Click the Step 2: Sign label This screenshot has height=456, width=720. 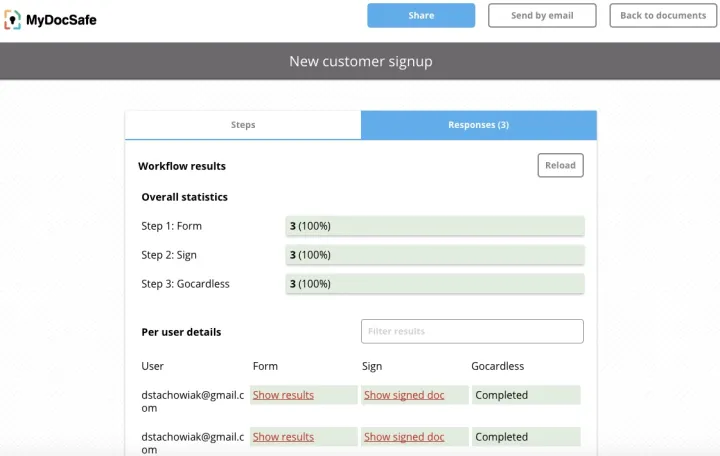coord(169,255)
